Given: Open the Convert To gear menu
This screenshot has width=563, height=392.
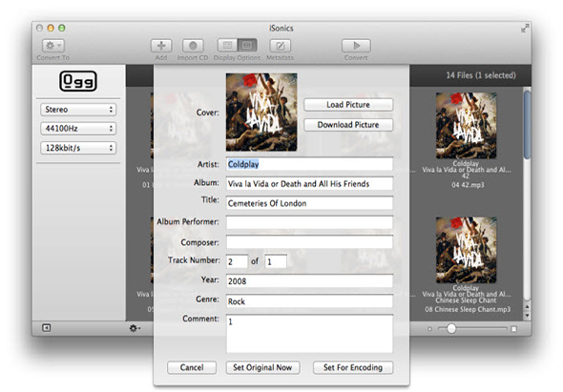Looking at the screenshot, I should point(53,46).
